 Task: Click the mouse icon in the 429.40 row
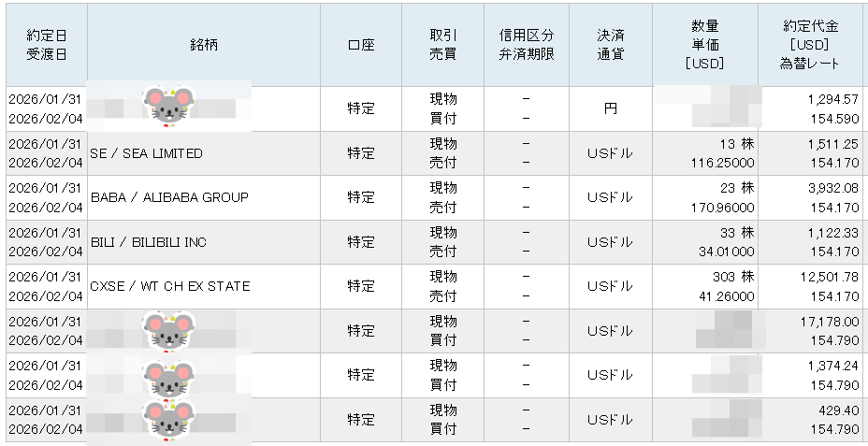coord(169,420)
